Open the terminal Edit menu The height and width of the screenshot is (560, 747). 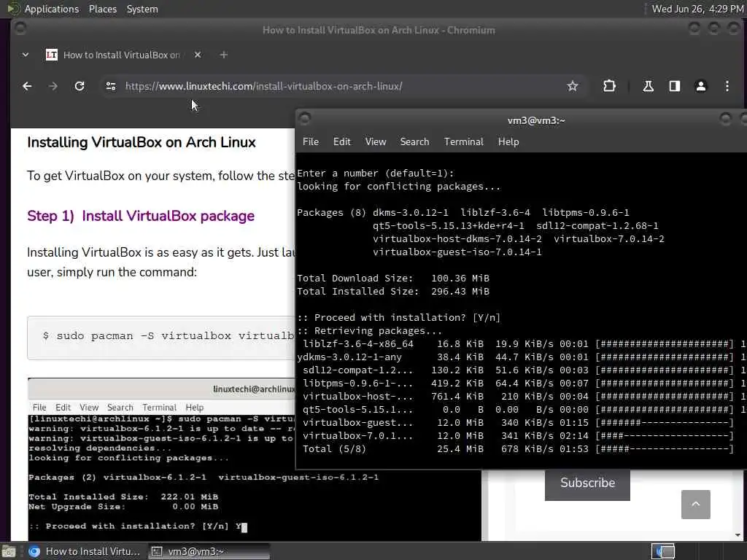341,142
